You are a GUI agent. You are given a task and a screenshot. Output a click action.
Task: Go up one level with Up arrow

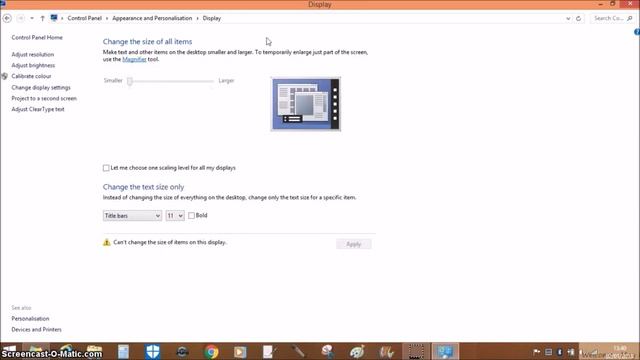[42, 18]
